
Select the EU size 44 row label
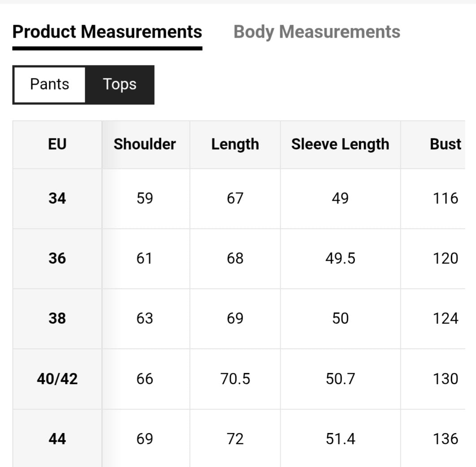click(x=57, y=439)
